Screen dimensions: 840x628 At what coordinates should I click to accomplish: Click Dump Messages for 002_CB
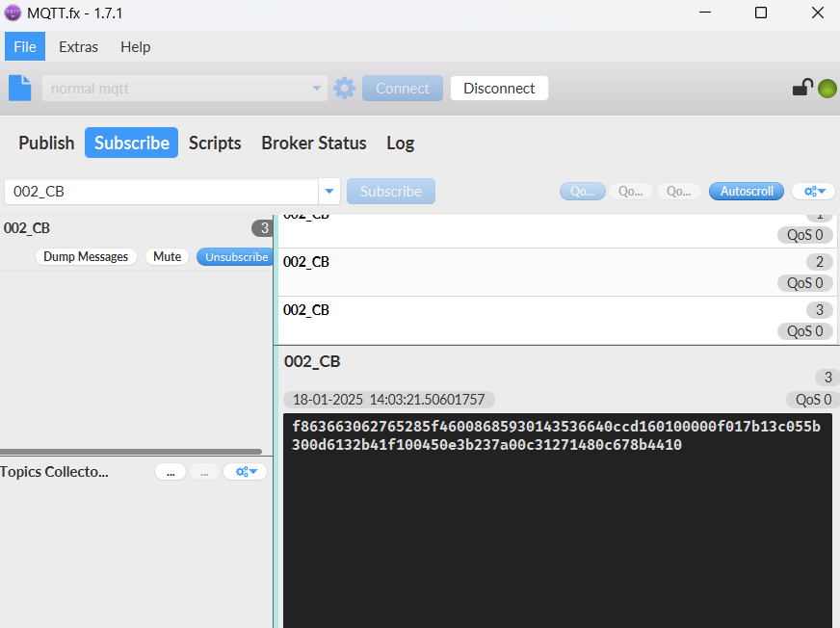pos(86,256)
